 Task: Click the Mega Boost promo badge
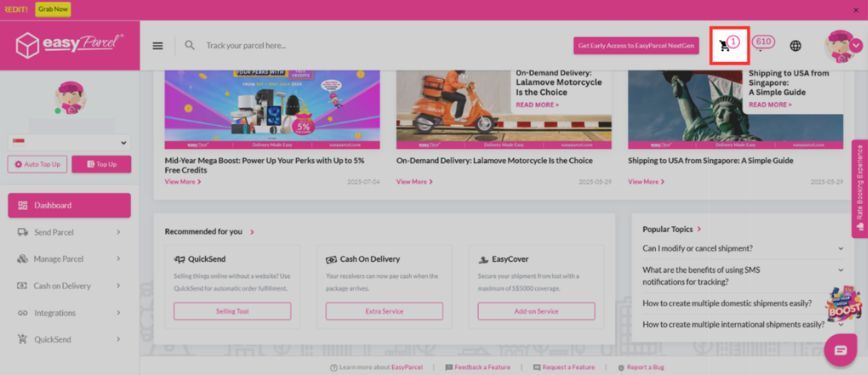843,305
